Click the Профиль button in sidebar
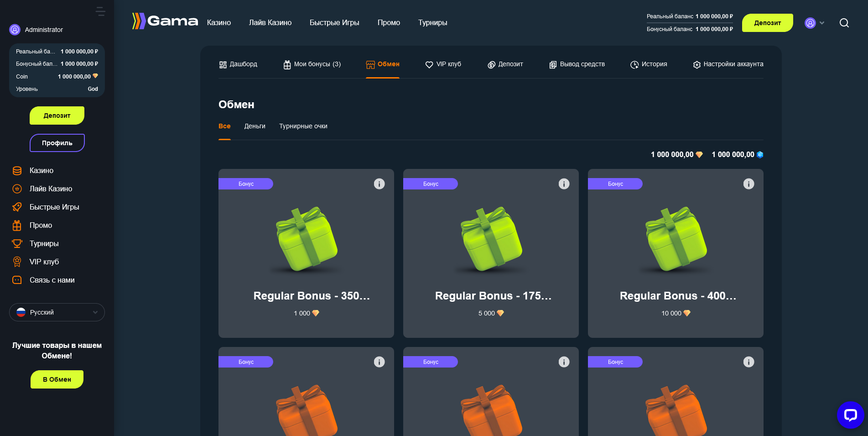Viewport: 868px width, 436px height. (x=57, y=143)
